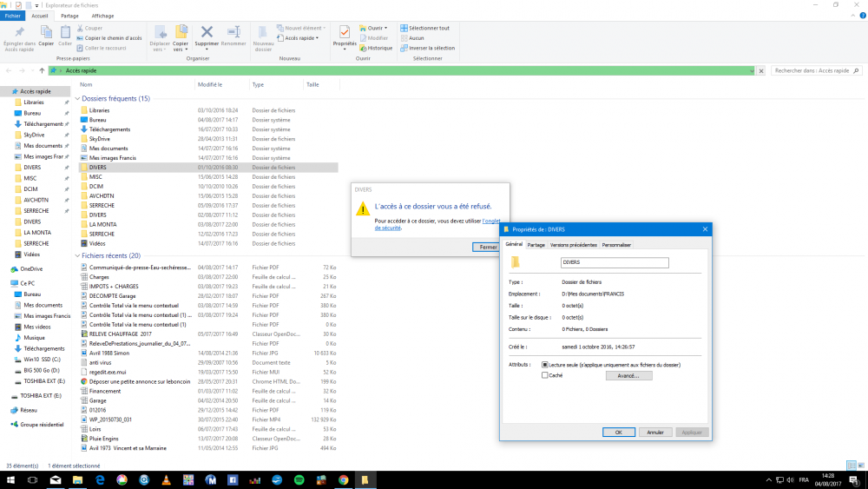Click the l'onglet de sécurité link

click(437, 224)
